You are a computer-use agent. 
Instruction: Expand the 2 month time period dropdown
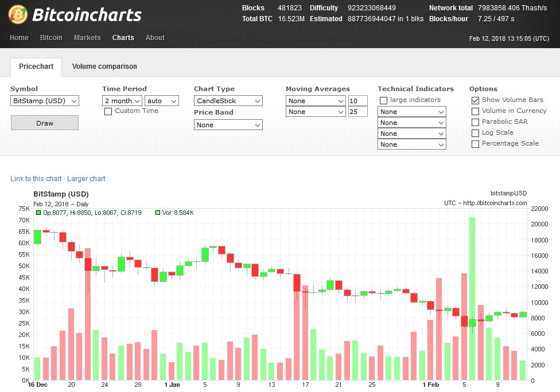(x=122, y=101)
